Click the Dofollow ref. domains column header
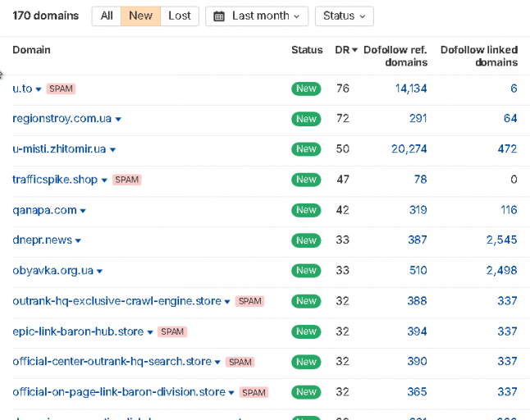Viewport: 530px width, 420px height. point(395,56)
